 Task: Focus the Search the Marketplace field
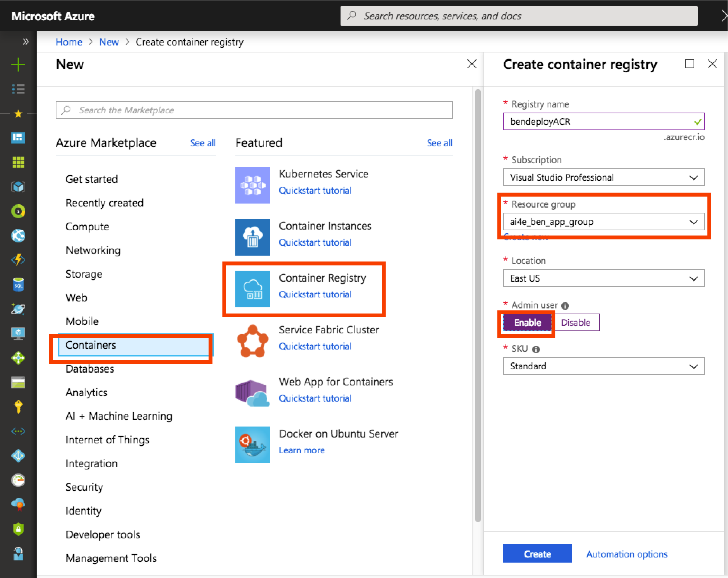coord(254,110)
